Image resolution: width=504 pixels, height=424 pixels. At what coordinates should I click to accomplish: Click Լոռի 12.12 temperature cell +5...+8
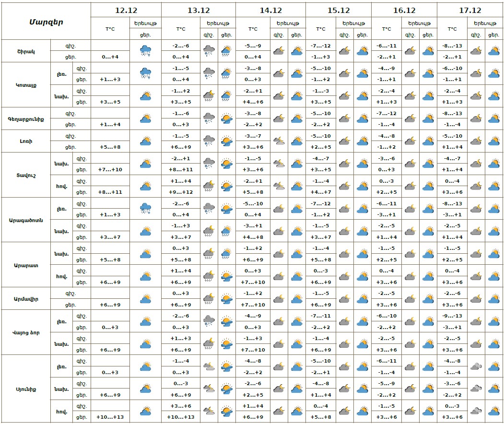pos(110,147)
